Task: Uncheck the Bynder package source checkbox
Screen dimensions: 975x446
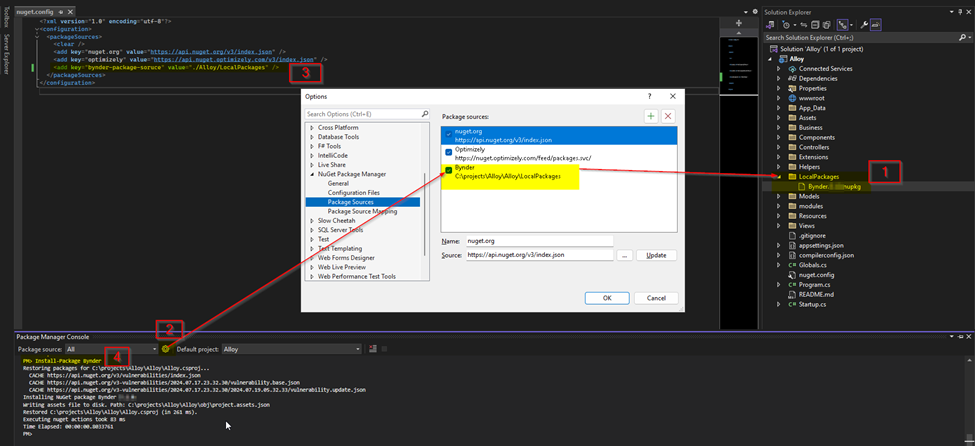Action: coord(449,171)
